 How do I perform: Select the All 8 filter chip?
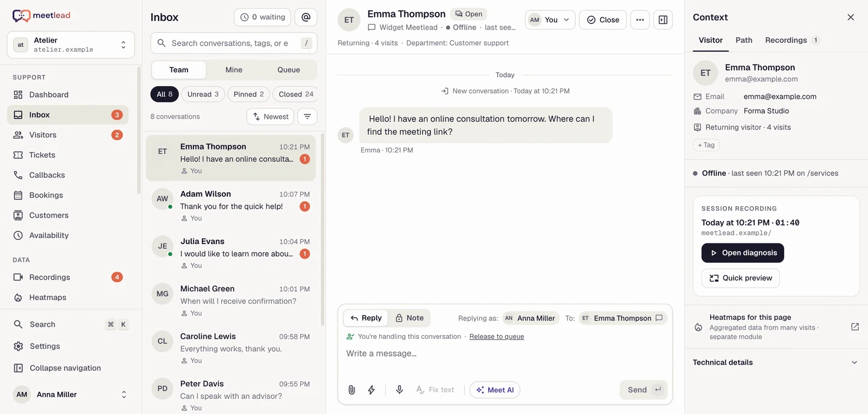[x=165, y=94]
